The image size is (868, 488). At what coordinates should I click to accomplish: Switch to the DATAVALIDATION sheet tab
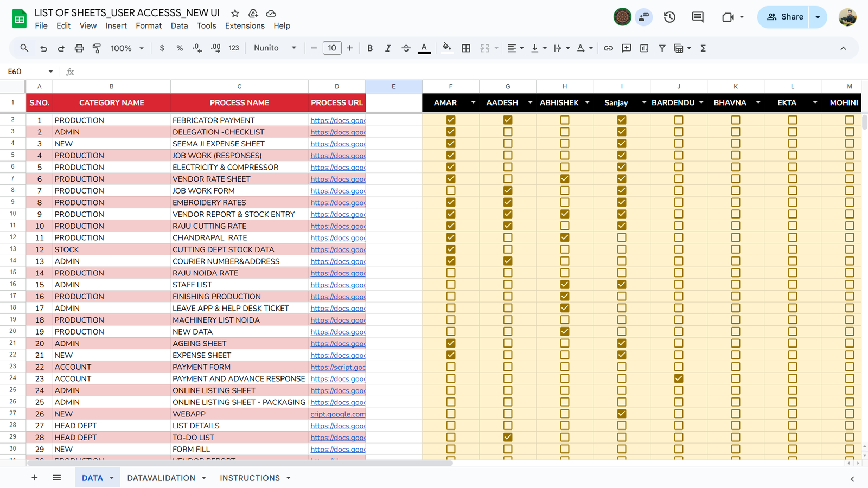point(161,478)
